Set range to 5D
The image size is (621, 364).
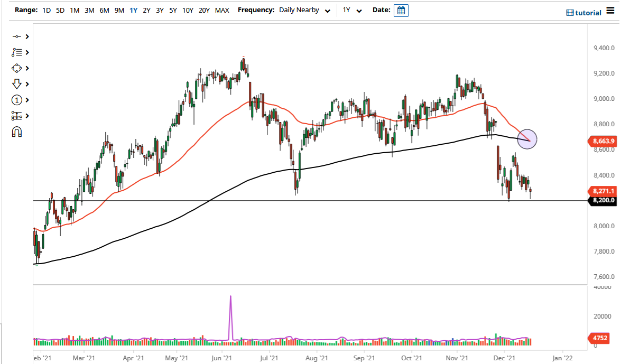click(x=60, y=10)
